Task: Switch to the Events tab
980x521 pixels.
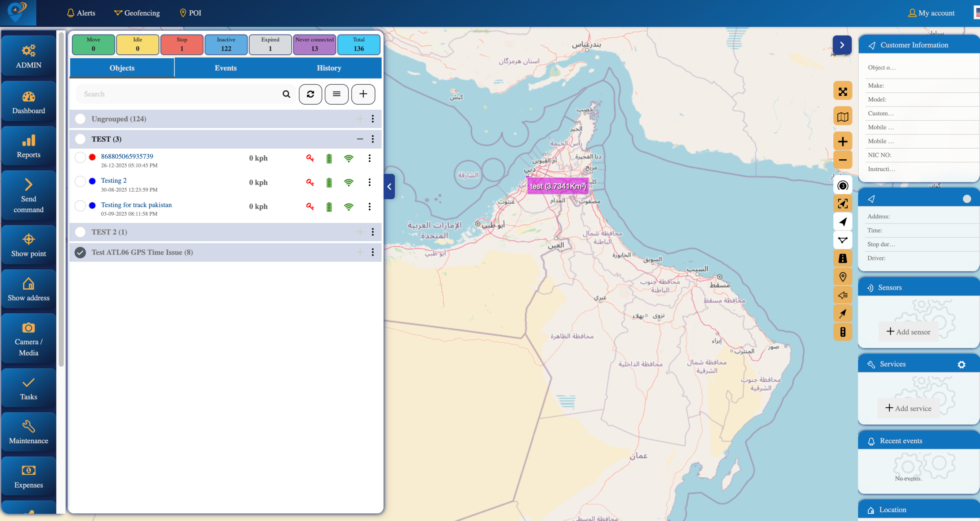Action: (x=225, y=68)
